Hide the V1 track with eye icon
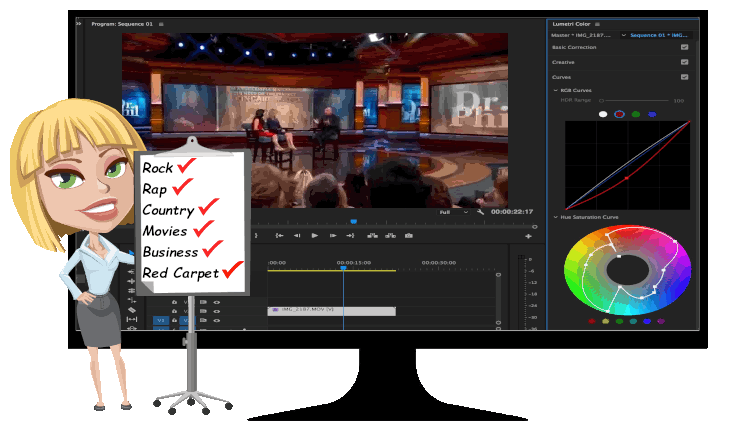The image size is (735, 427). 217,321
